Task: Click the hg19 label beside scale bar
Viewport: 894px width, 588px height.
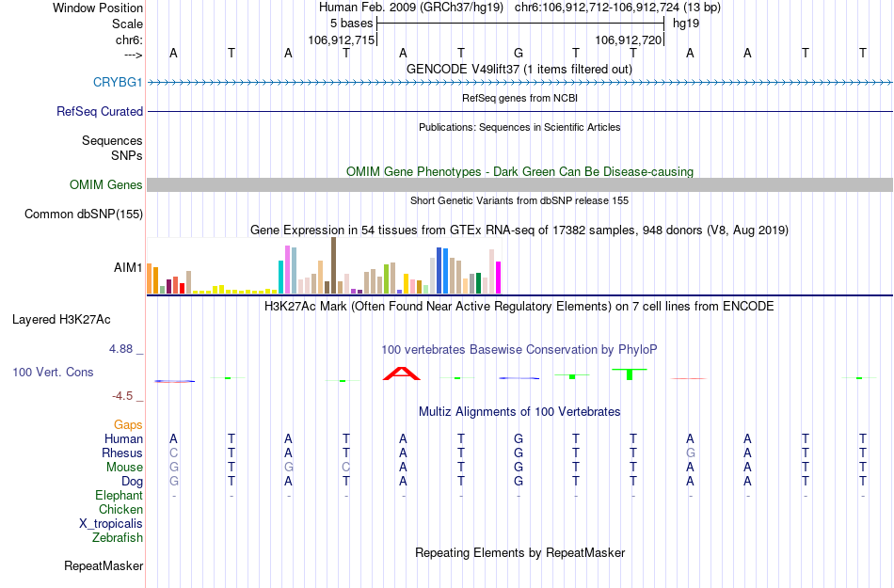Action: tap(686, 24)
